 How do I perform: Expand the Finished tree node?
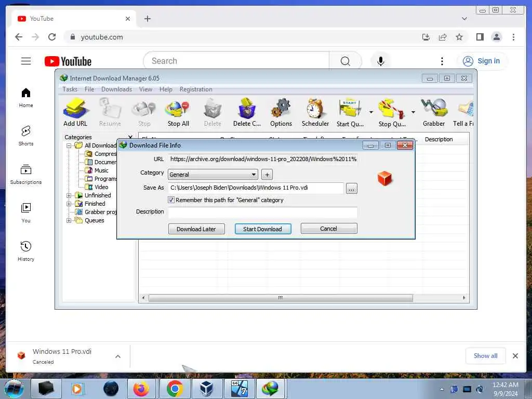tap(69, 204)
